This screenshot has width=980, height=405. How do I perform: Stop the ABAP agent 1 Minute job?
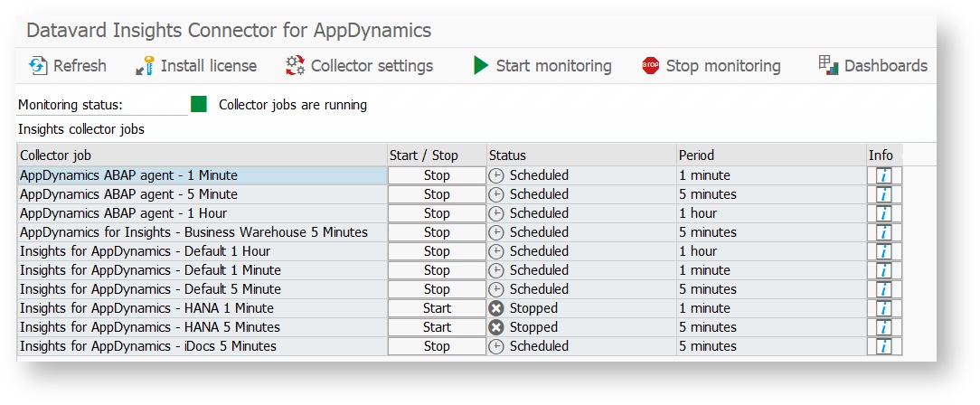coord(437,175)
